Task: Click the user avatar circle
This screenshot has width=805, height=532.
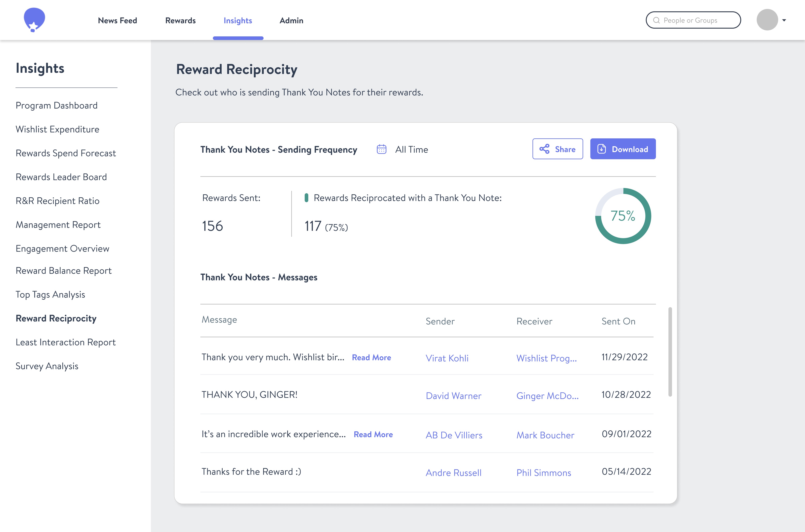Action: coord(767,20)
